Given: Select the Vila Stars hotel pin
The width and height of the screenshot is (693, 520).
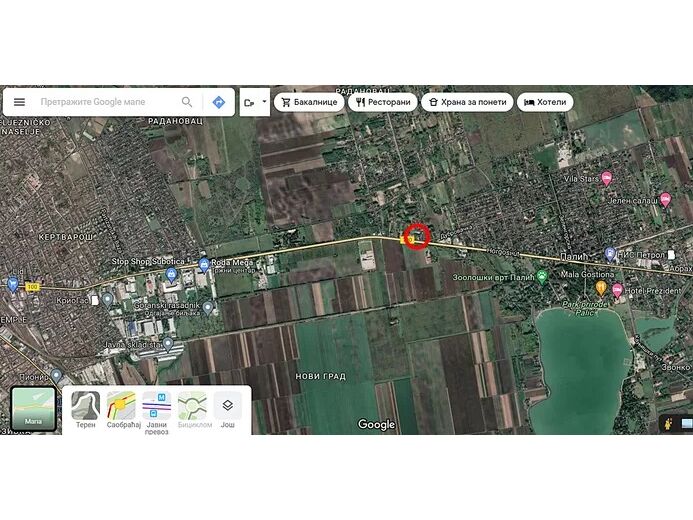Looking at the screenshot, I should coord(606,179).
